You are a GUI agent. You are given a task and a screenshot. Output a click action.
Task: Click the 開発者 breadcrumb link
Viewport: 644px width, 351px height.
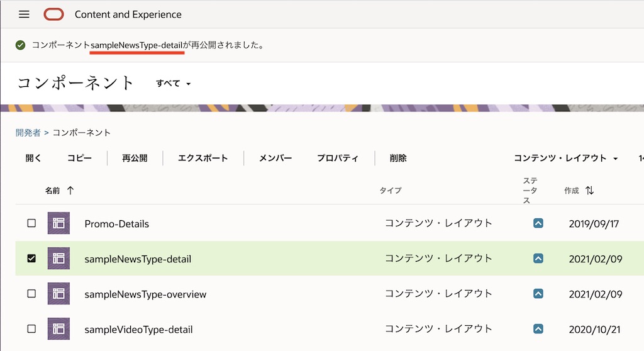(28, 133)
